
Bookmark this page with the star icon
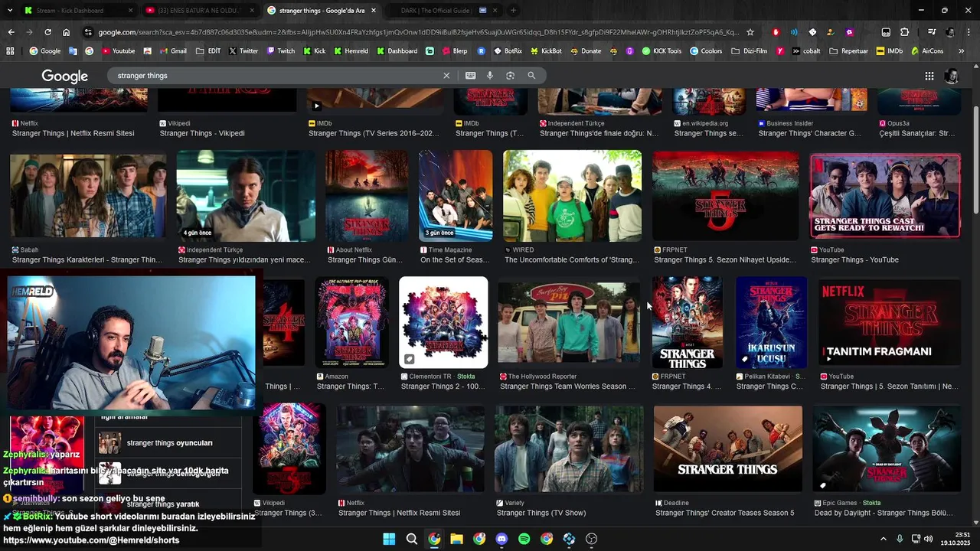tap(750, 32)
